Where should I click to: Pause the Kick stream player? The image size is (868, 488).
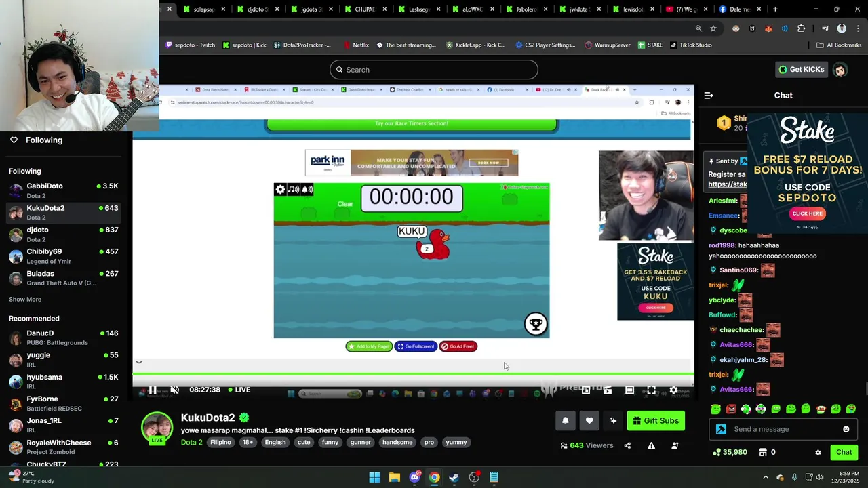(x=153, y=390)
